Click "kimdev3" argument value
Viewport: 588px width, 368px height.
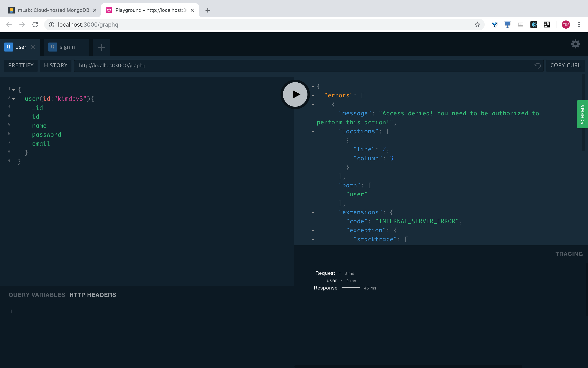coord(70,99)
